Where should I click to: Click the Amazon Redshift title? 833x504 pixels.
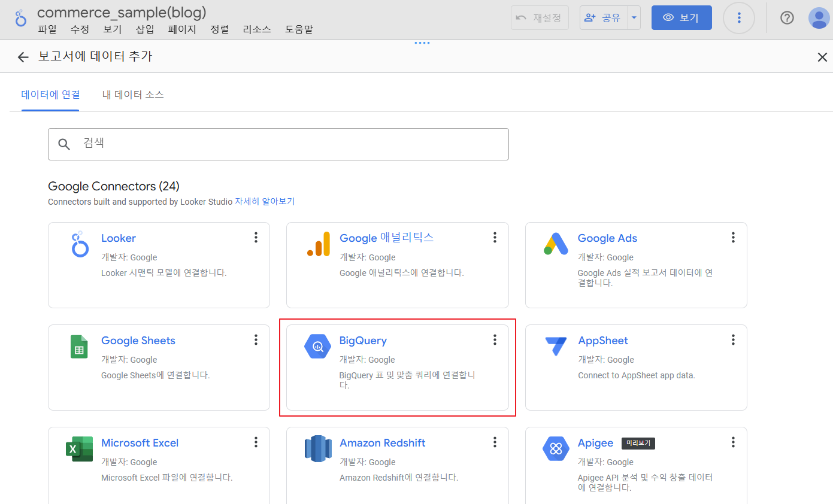click(x=383, y=443)
